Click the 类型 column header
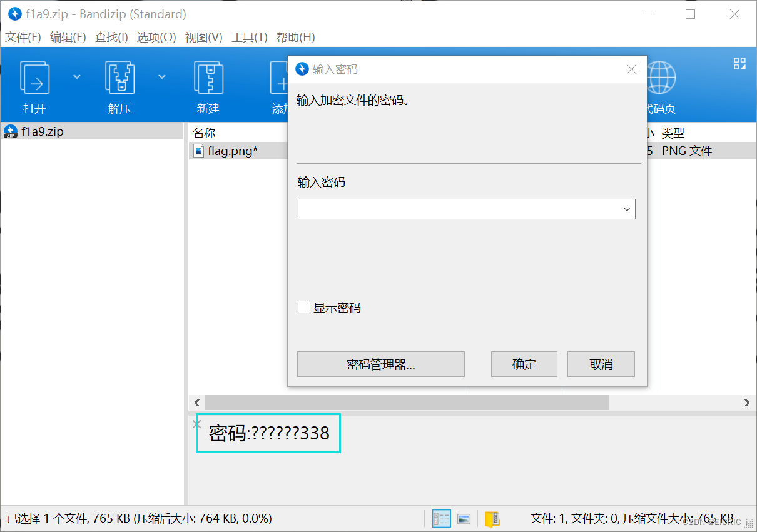 pyautogui.click(x=673, y=133)
